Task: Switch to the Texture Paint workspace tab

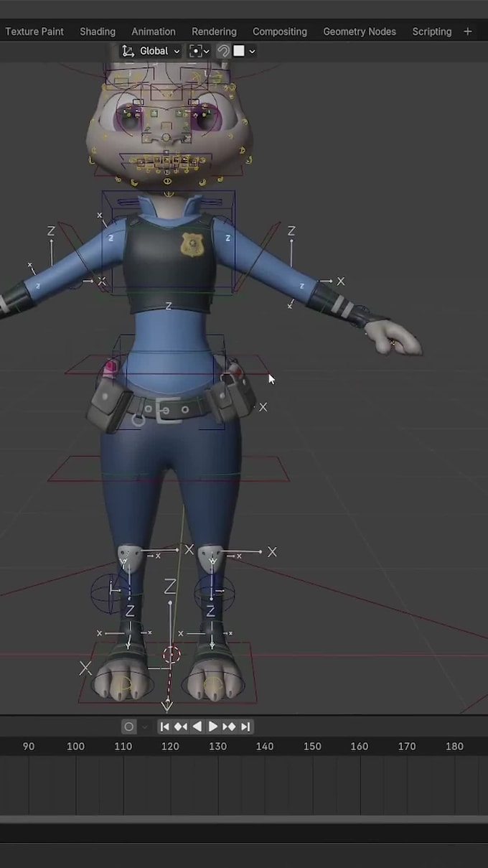Action: pyautogui.click(x=34, y=32)
